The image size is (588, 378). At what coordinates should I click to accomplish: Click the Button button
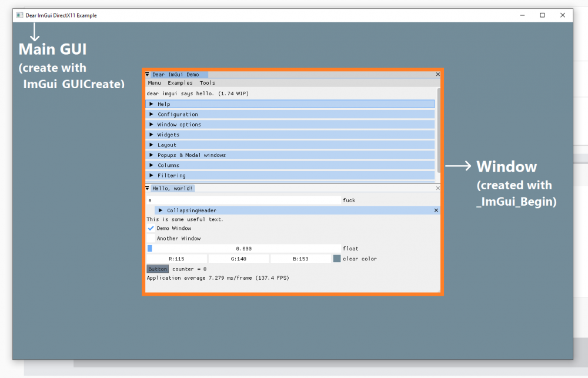[x=158, y=269]
